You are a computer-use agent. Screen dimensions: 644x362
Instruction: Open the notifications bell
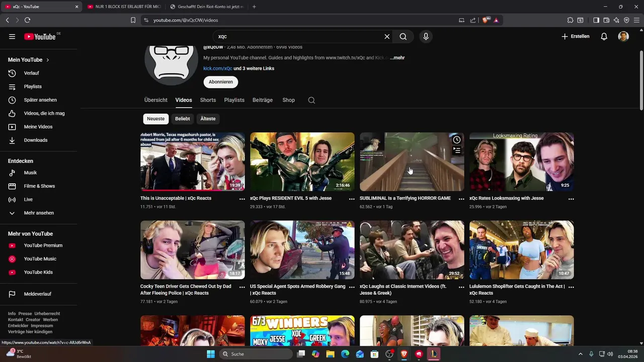[x=604, y=36]
